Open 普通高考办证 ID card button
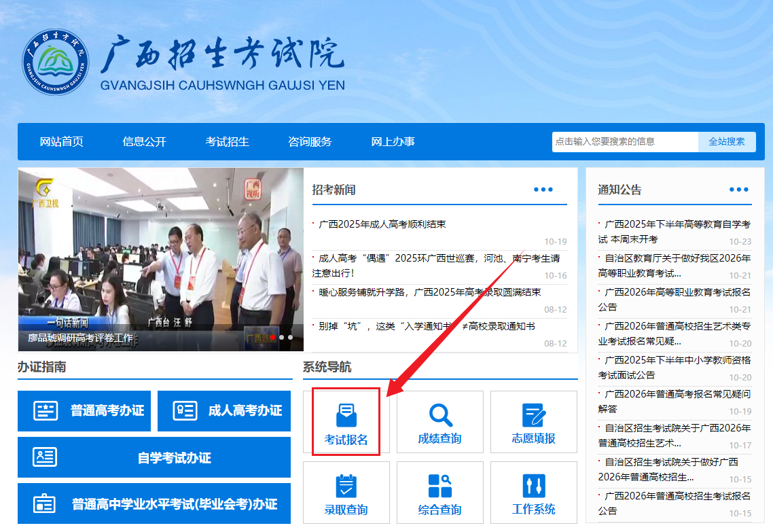The width and height of the screenshot is (773, 532). [x=86, y=410]
